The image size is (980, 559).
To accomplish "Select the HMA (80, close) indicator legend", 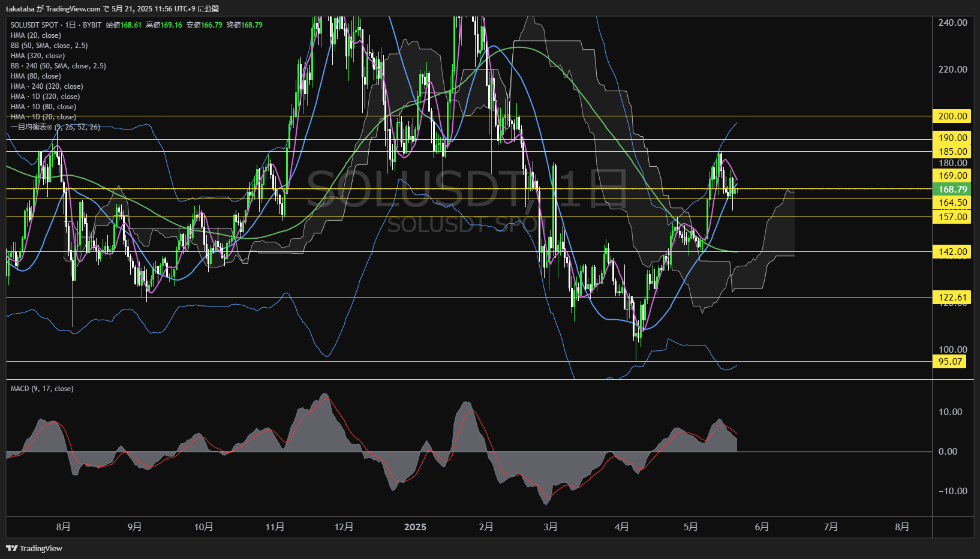I will pyautogui.click(x=35, y=76).
